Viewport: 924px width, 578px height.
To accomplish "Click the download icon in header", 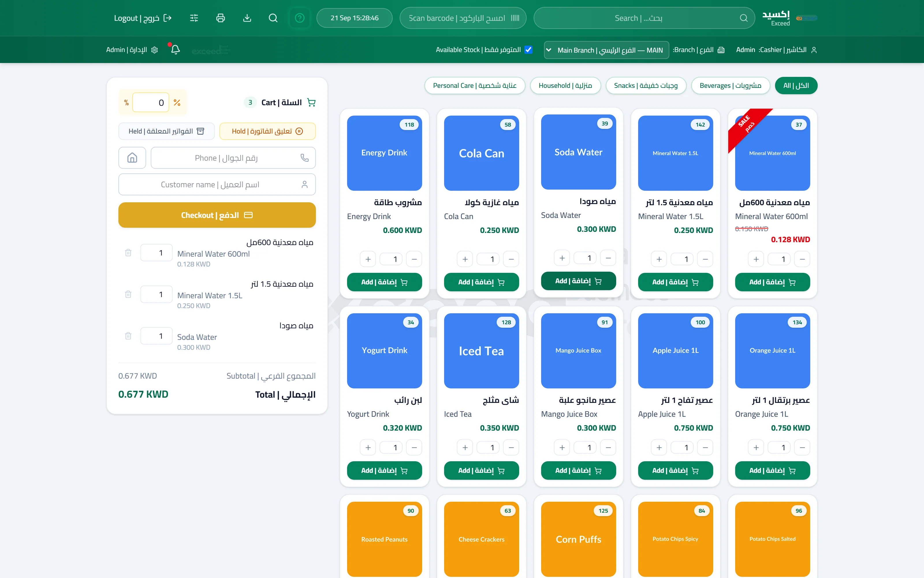I will (x=247, y=18).
